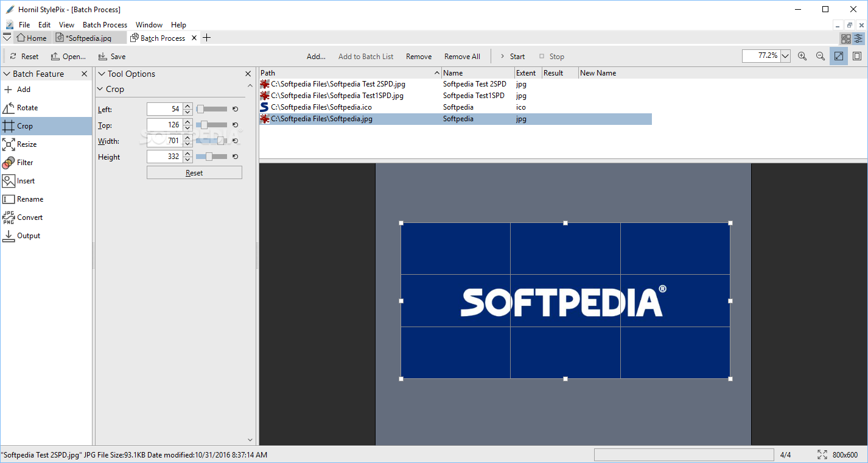Click Open... in the toolbar
Screen dimensions: 868x463
68,56
